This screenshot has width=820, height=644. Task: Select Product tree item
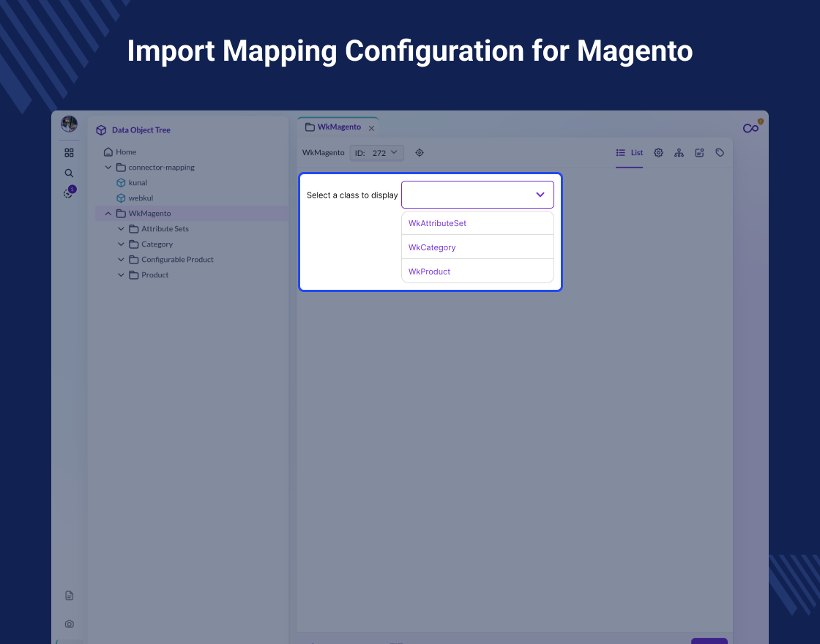coord(154,275)
